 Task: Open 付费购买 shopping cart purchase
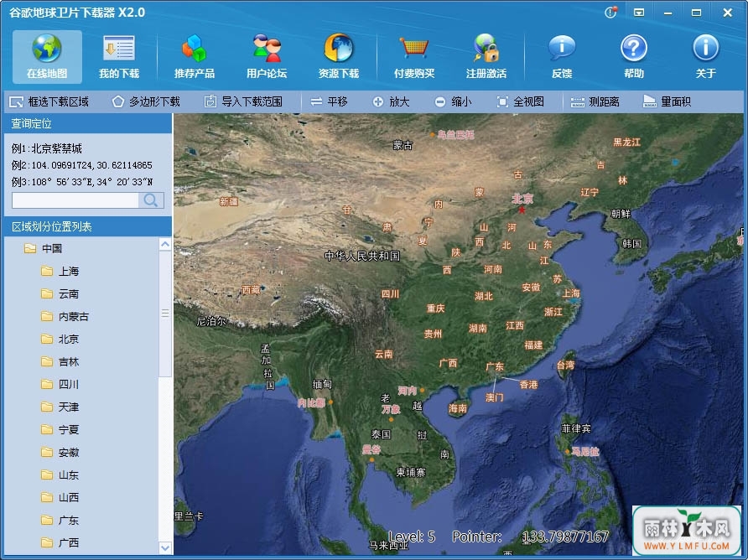pos(414,57)
